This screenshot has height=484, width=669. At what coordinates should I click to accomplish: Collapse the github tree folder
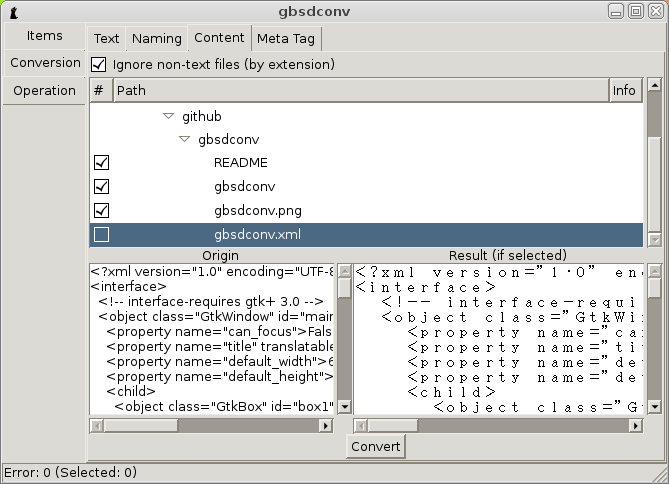(169, 116)
